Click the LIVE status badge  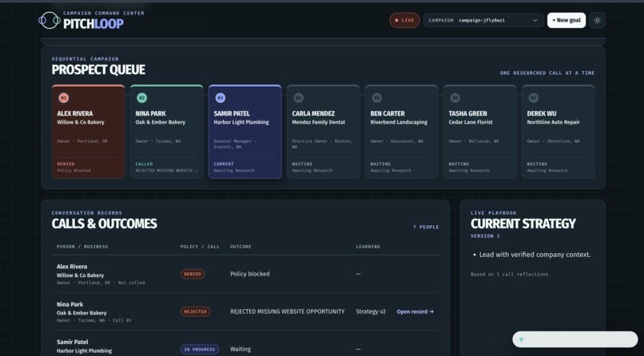coord(404,20)
